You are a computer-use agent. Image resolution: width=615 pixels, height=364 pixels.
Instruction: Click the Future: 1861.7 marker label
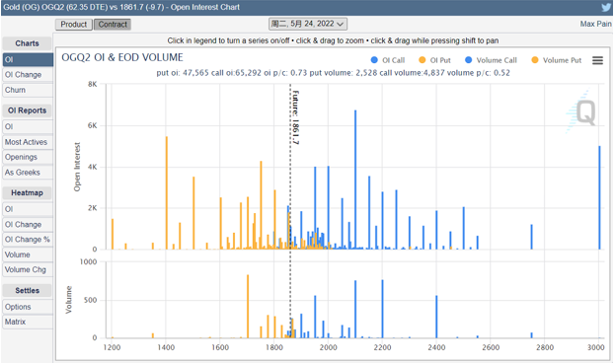coord(295,117)
